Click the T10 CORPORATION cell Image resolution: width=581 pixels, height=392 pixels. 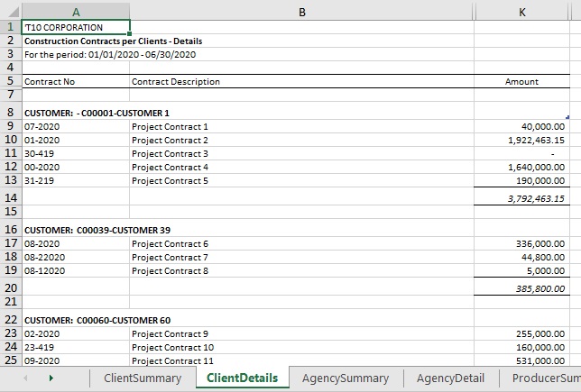click(x=76, y=27)
